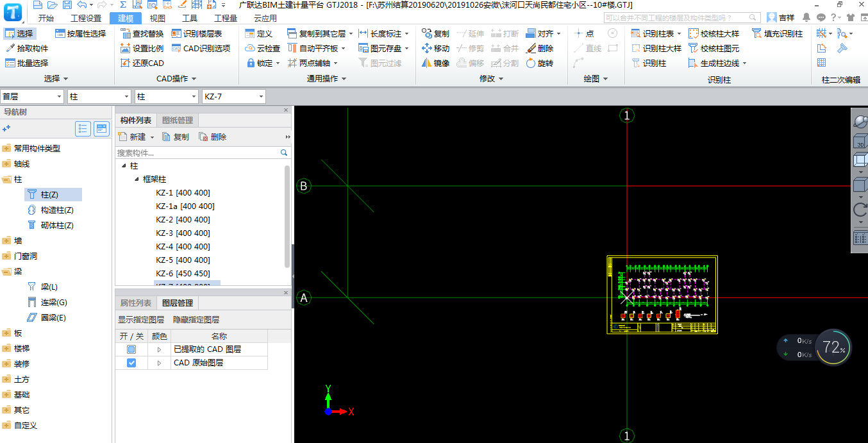Click the component type search box at top
The height and width of the screenshot is (443, 868).
click(683, 18)
